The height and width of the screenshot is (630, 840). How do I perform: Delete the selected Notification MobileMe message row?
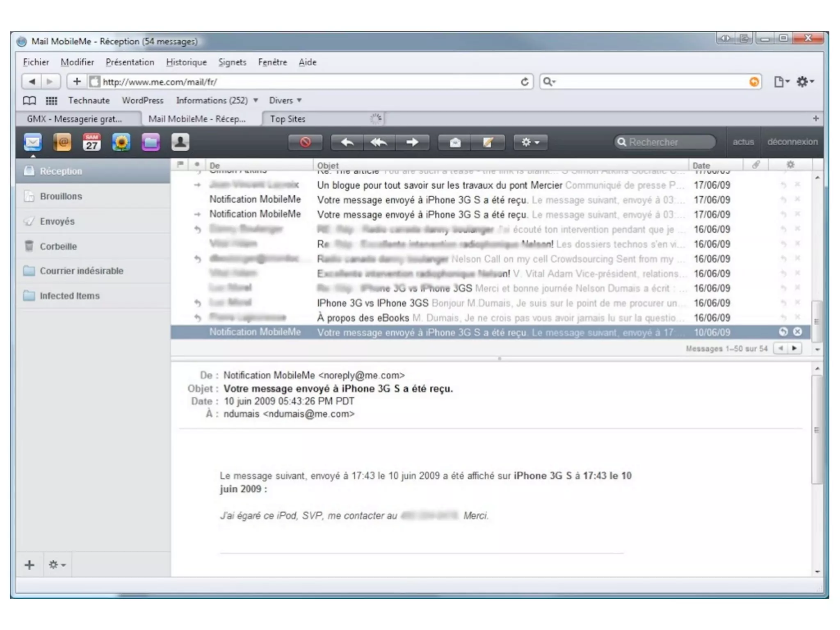797,332
